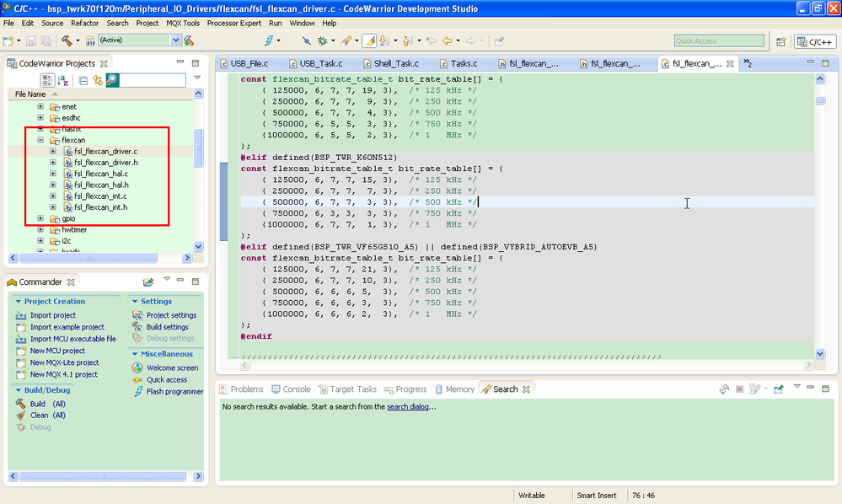Click the Build hammer icon in the top toolbar
Image resolution: width=842 pixels, height=504 pixels.
pyautogui.click(x=66, y=40)
